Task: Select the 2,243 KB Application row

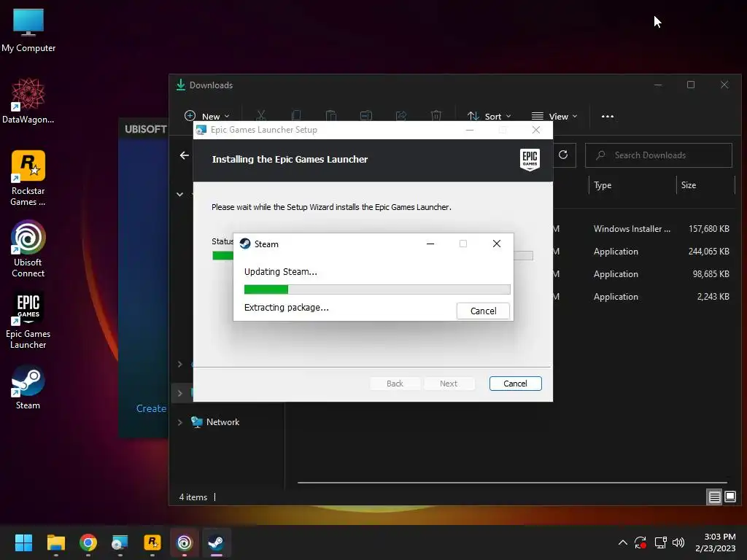Action: pos(641,297)
